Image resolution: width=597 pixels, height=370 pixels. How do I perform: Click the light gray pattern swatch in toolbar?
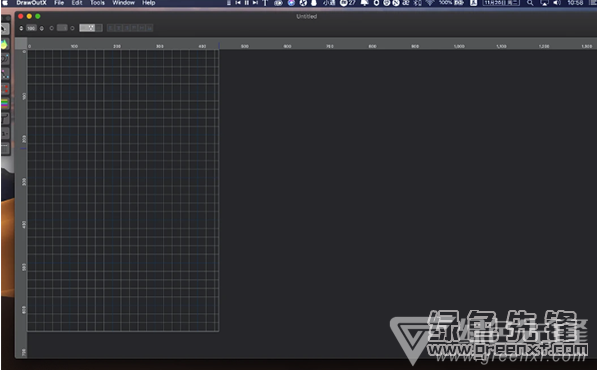87,28
